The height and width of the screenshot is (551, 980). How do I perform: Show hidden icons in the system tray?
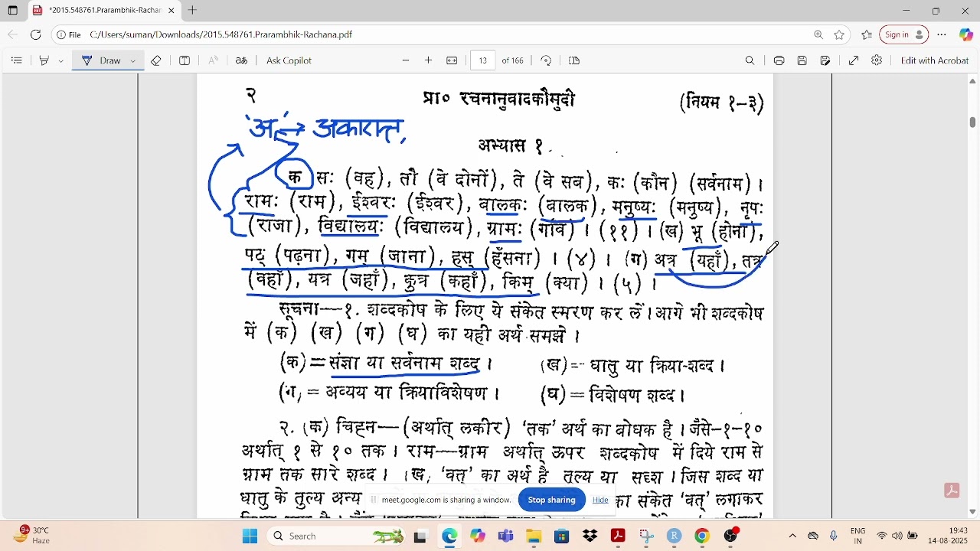[x=792, y=536]
